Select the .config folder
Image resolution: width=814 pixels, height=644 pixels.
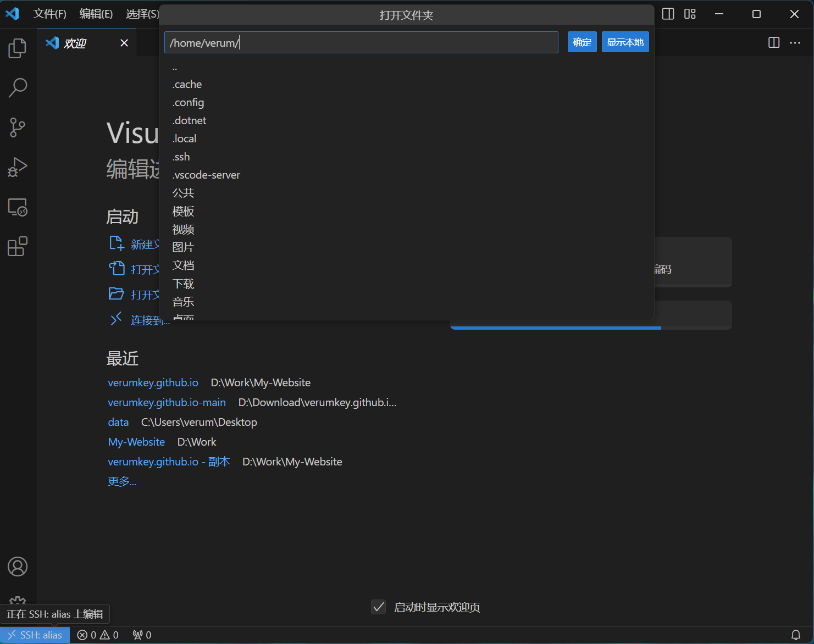[x=407, y=102]
